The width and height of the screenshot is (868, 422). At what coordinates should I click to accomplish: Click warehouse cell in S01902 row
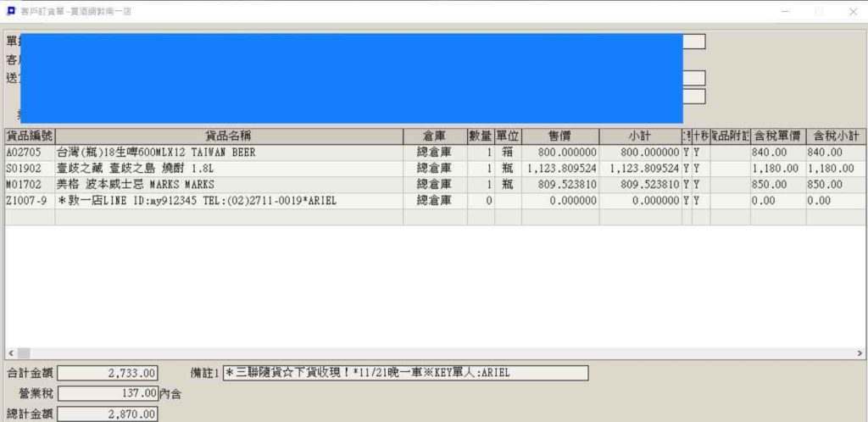pyautogui.click(x=435, y=169)
